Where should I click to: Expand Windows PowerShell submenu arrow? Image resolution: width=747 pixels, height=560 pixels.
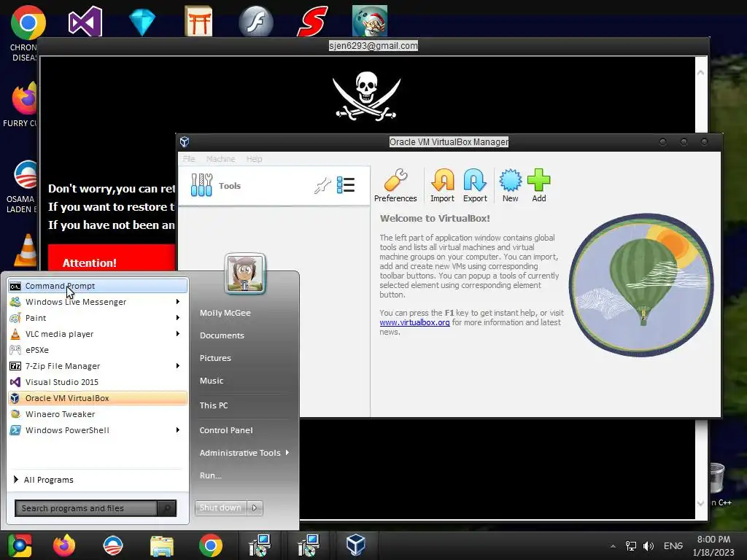[x=178, y=430]
